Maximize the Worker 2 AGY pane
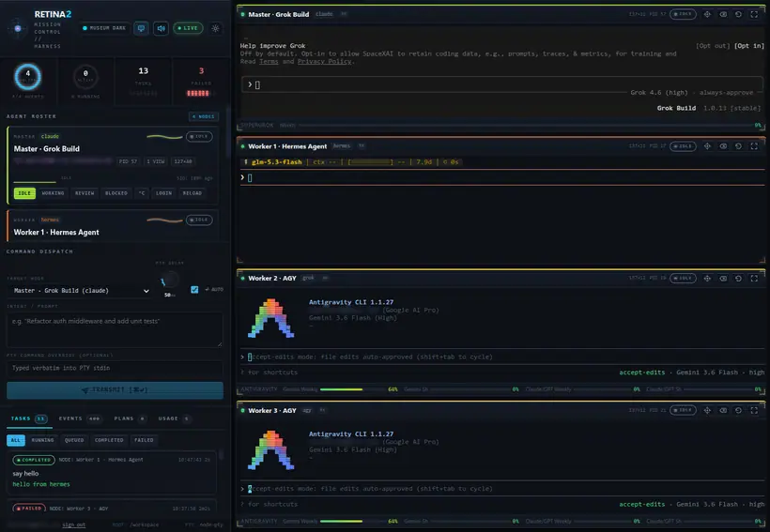This screenshot has width=770, height=532. coord(754,279)
